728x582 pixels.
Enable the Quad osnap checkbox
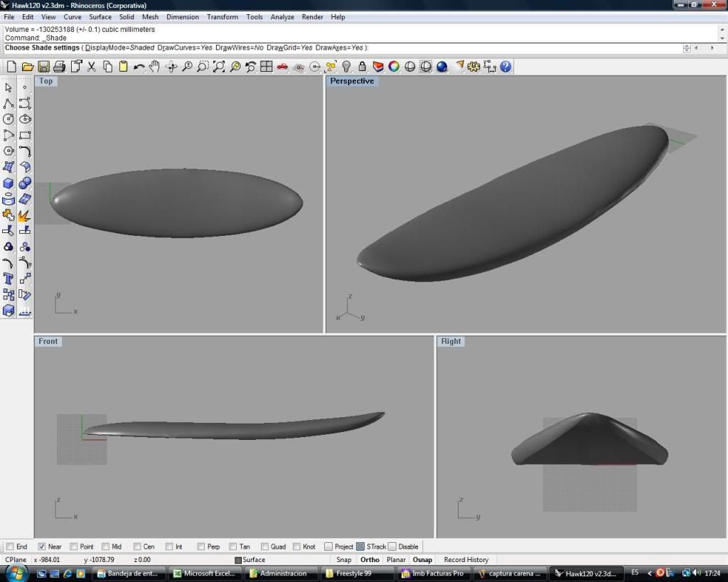click(264, 546)
